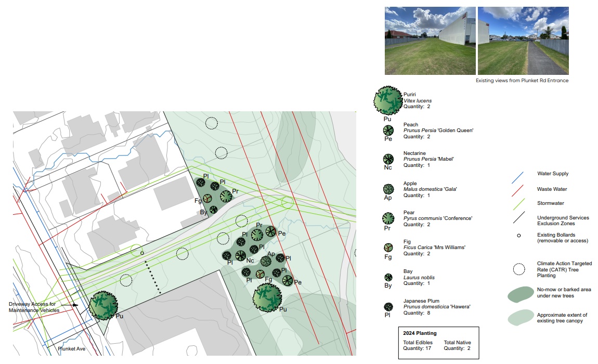The width and height of the screenshot is (598, 364).
Task: Click the Driveway Access for Maintenance Vehicles label
Action: [x=35, y=307]
